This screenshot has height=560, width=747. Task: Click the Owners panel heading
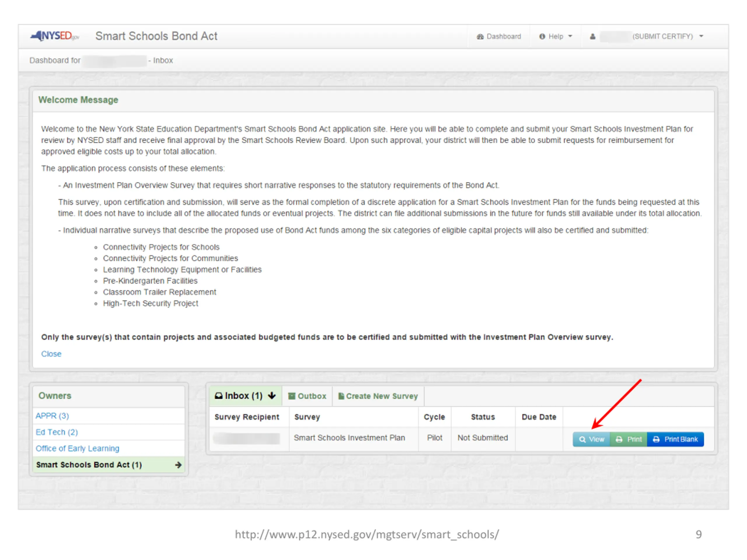pyautogui.click(x=55, y=395)
